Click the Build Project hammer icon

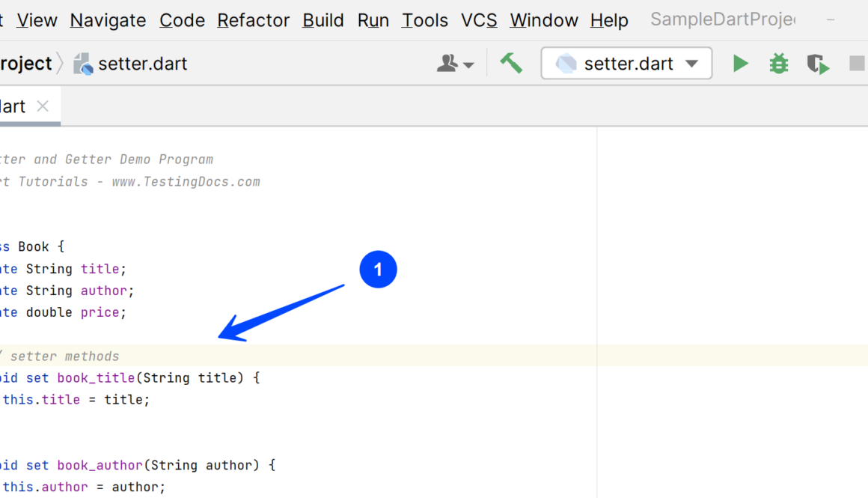point(511,64)
